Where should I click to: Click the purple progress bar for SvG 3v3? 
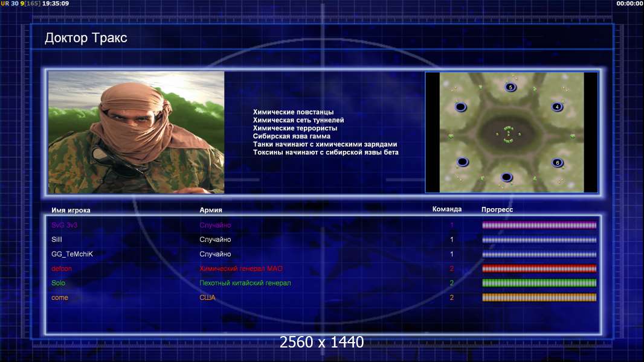[x=539, y=225]
